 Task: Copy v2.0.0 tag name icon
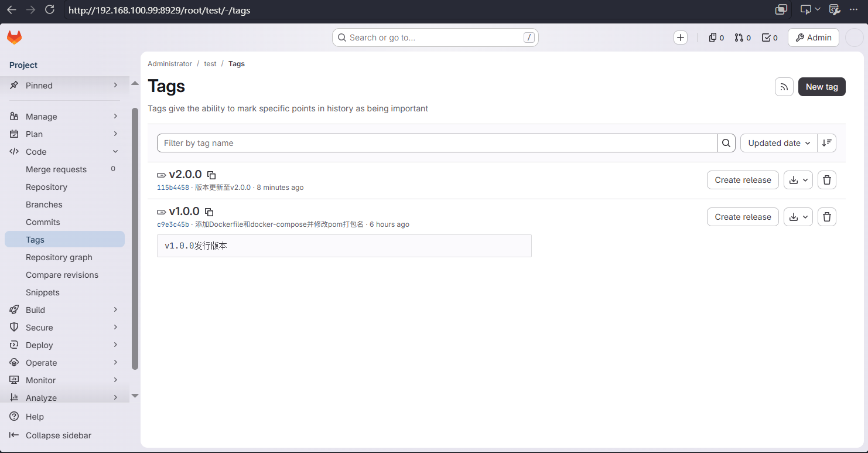point(212,175)
